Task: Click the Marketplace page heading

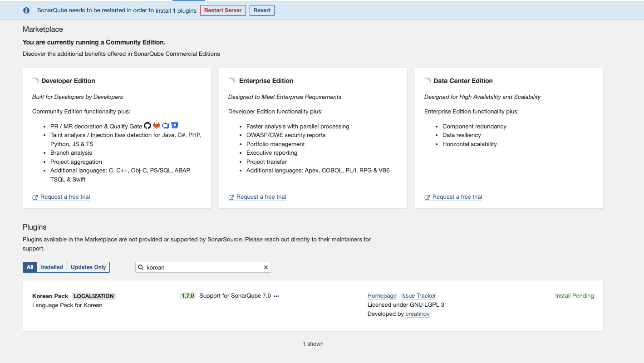Action: tap(43, 29)
